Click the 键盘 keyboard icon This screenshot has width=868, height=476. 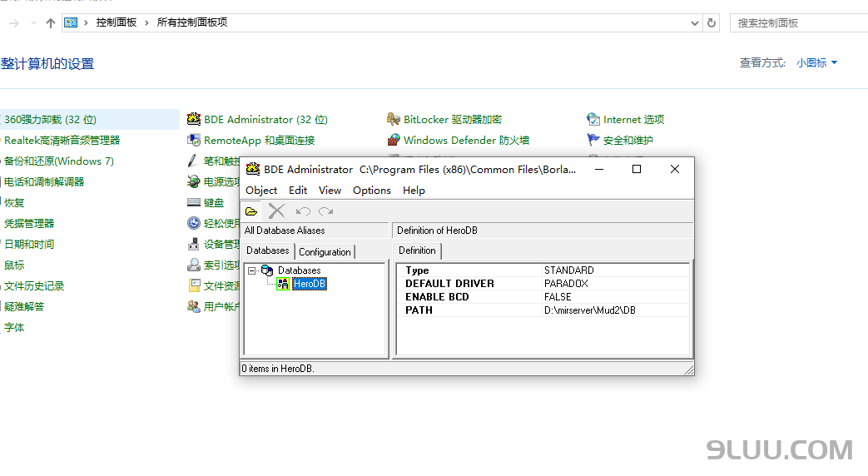coord(194,202)
